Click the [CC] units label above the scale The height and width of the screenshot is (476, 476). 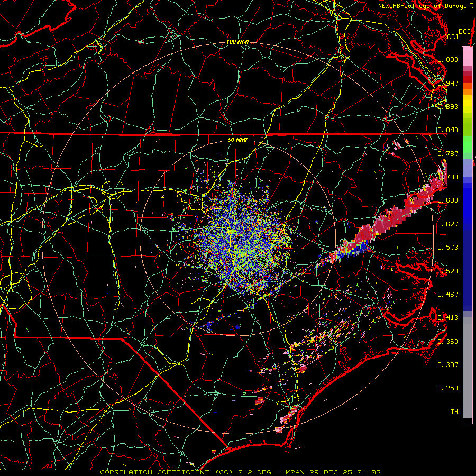point(452,36)
